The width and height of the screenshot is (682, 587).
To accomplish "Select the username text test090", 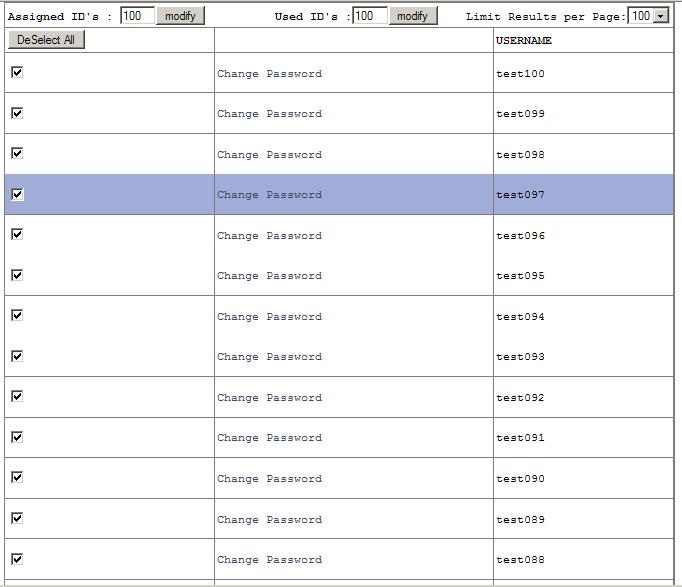I will pyautogui.click(x=520, y=478).
